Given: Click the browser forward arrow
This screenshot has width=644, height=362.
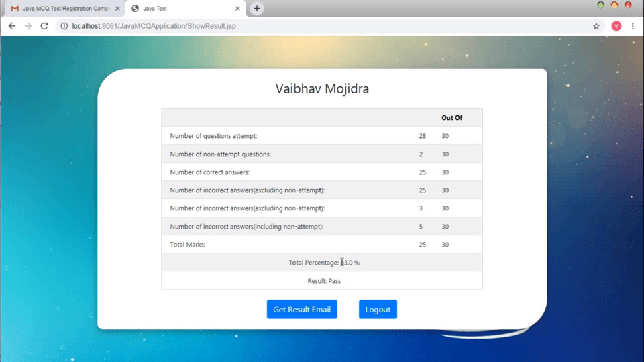Looking at the screenshot, I should coord(28,26).
